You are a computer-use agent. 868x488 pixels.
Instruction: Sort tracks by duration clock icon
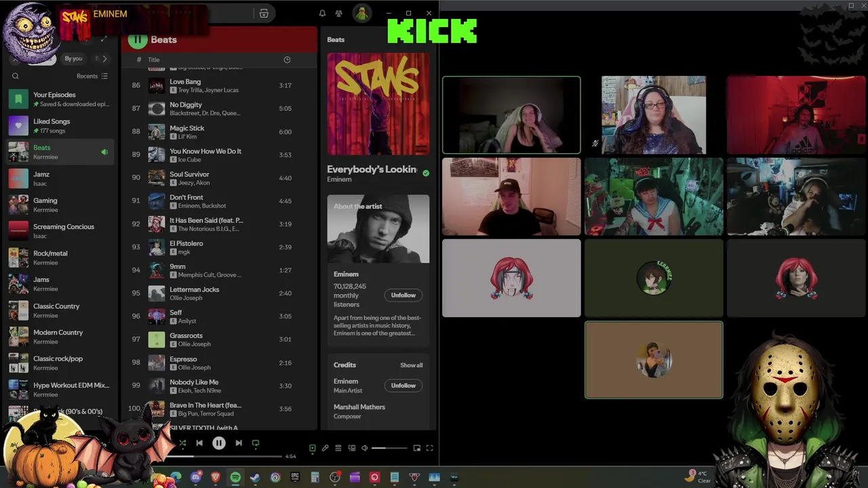tap(287, 60)
